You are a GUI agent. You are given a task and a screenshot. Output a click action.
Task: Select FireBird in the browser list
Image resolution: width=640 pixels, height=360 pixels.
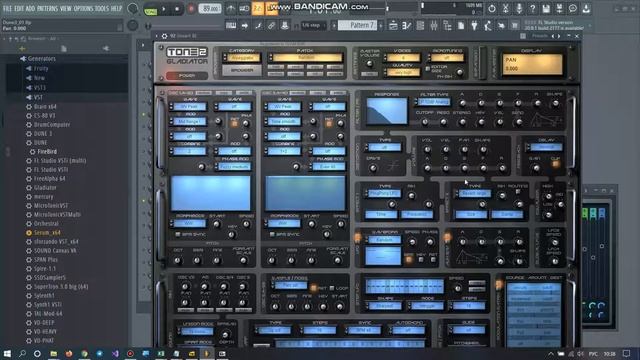point(47,151)
